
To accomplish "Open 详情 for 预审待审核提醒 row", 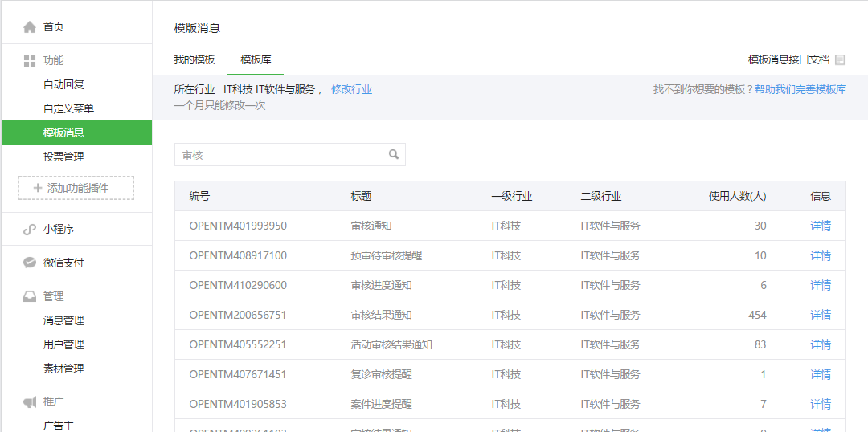I will 821,255.
